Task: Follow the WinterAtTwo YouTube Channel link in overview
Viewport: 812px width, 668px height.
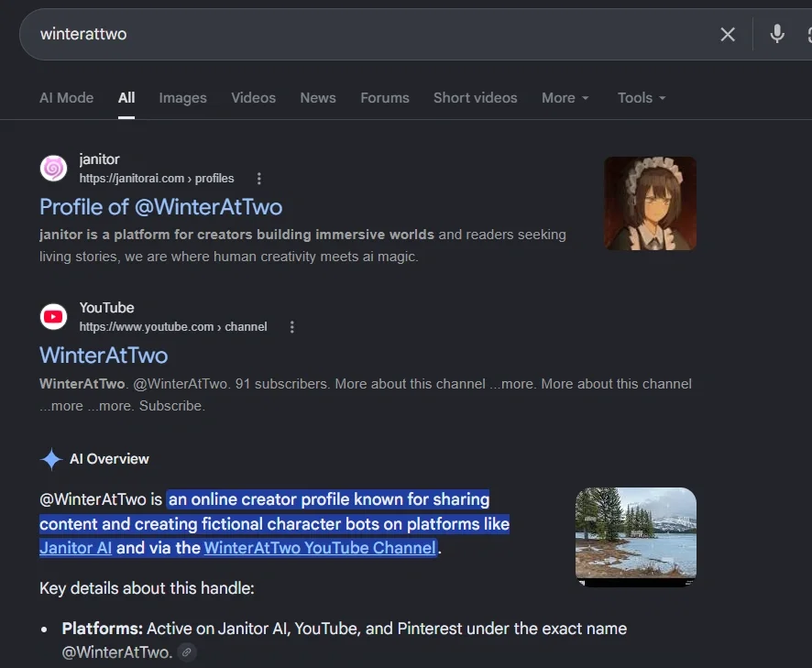Action: click(320, 548)
